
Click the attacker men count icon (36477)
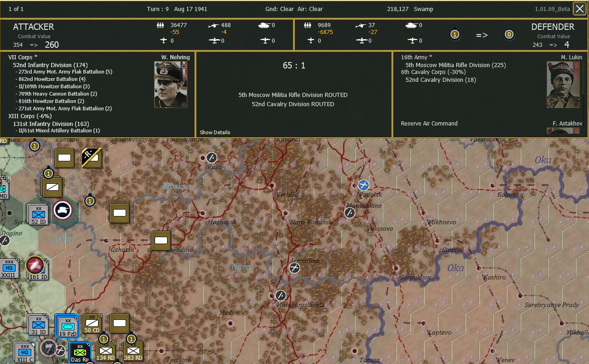(x=161, y=25)
